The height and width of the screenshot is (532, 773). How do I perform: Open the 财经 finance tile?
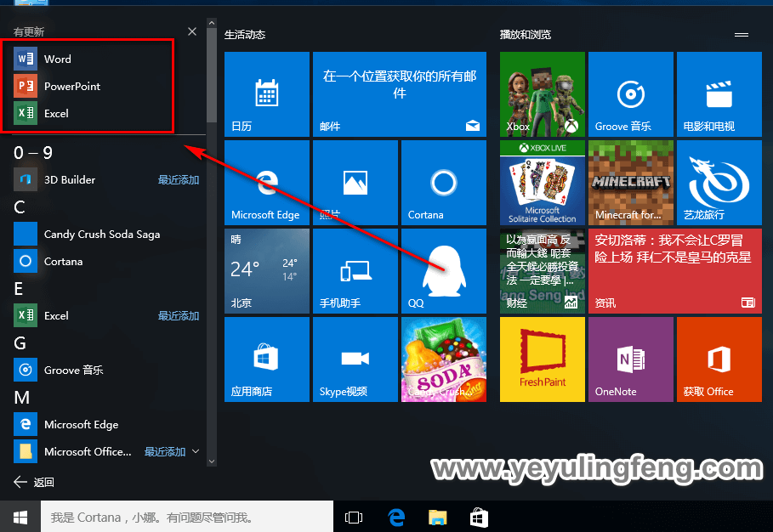pos(543,271)
